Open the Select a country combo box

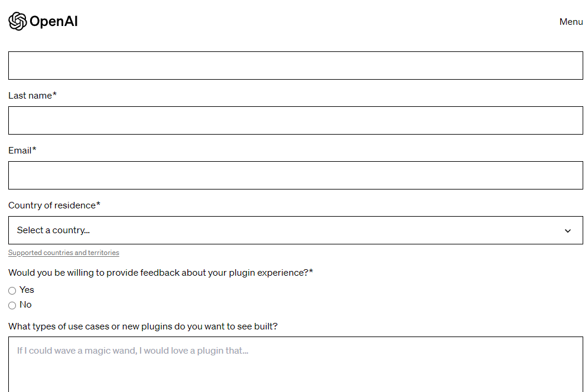pyautogui.click(x=295, y=230)
